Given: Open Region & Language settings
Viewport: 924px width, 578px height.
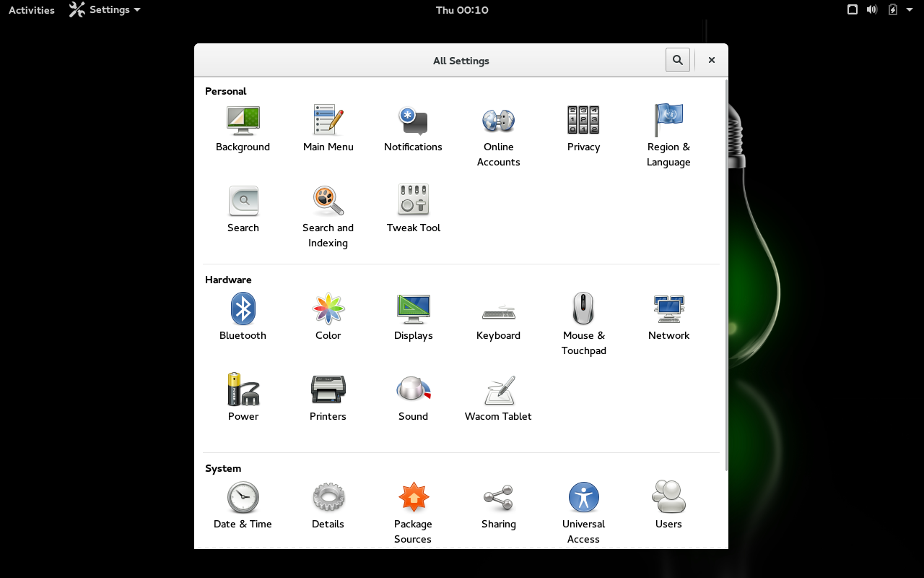Looking at the screenshot, I should [668, 121].
